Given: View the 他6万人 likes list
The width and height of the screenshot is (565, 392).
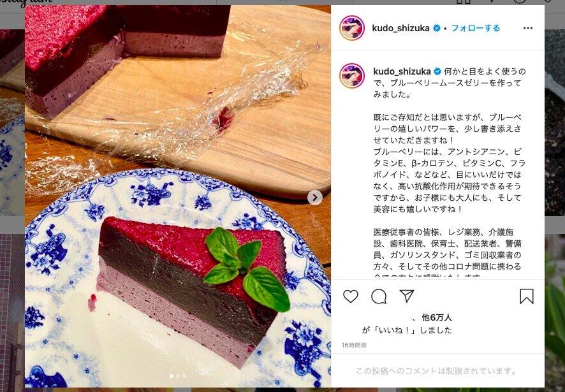Looking at the screenshot, I should coord(436,317).
